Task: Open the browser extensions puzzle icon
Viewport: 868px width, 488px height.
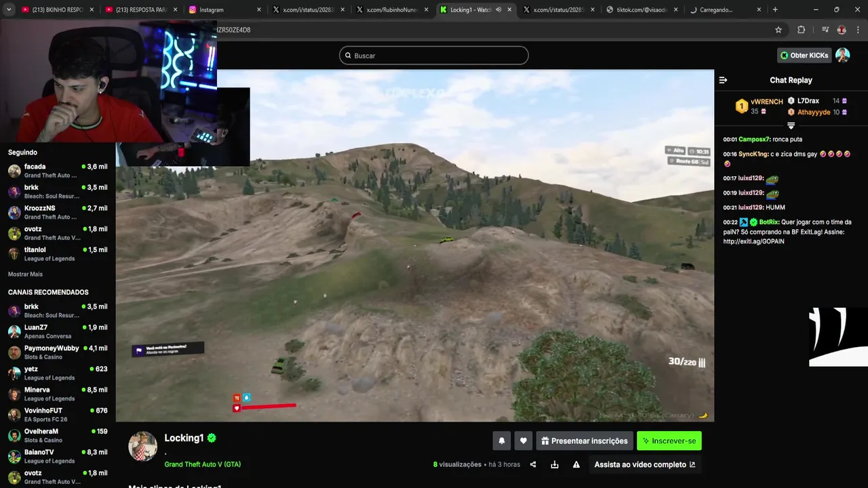Action: [802, 30]
